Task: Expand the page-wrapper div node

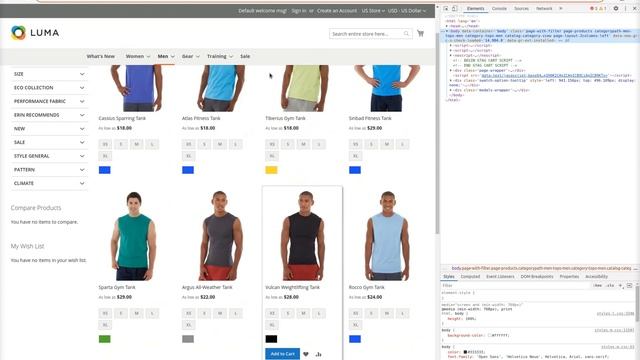Action: pos(451,71)
